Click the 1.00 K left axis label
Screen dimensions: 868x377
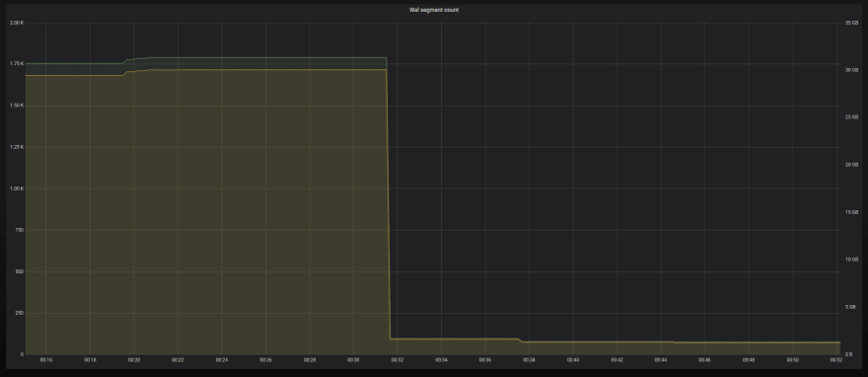(17, 188)
